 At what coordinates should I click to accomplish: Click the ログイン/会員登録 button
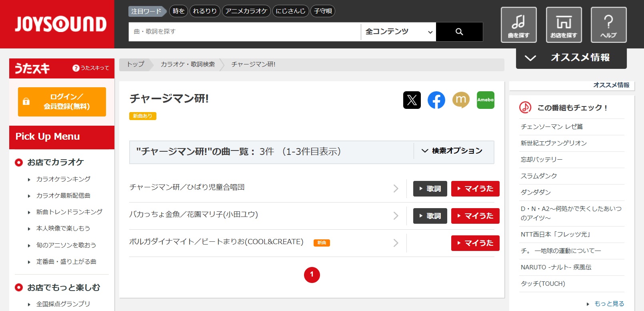62,102
